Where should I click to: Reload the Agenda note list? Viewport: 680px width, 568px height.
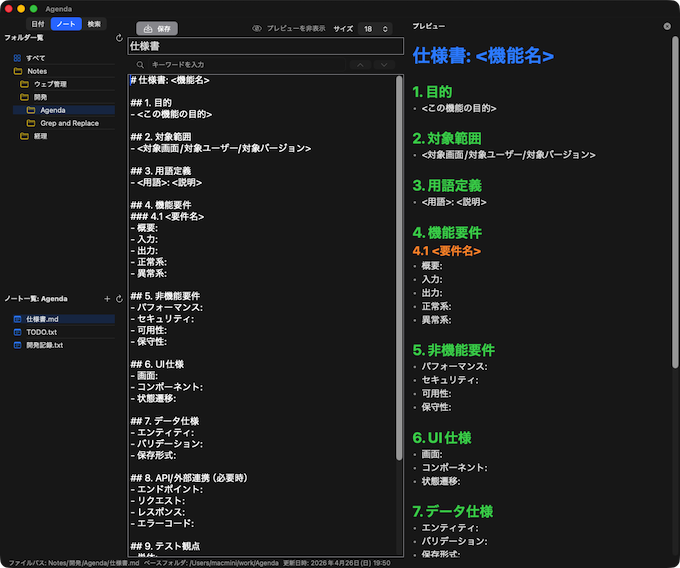pos(119,299)
